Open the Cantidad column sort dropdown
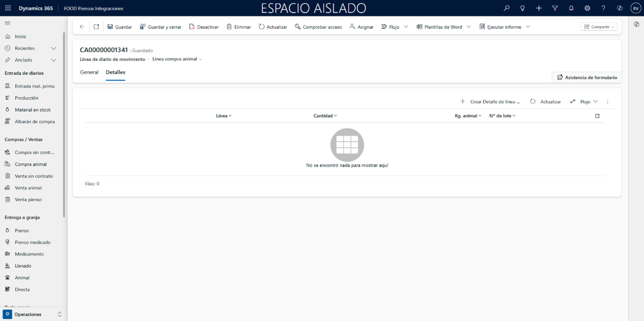Viewport: 644px width, 321px height. tap(325, 116)
